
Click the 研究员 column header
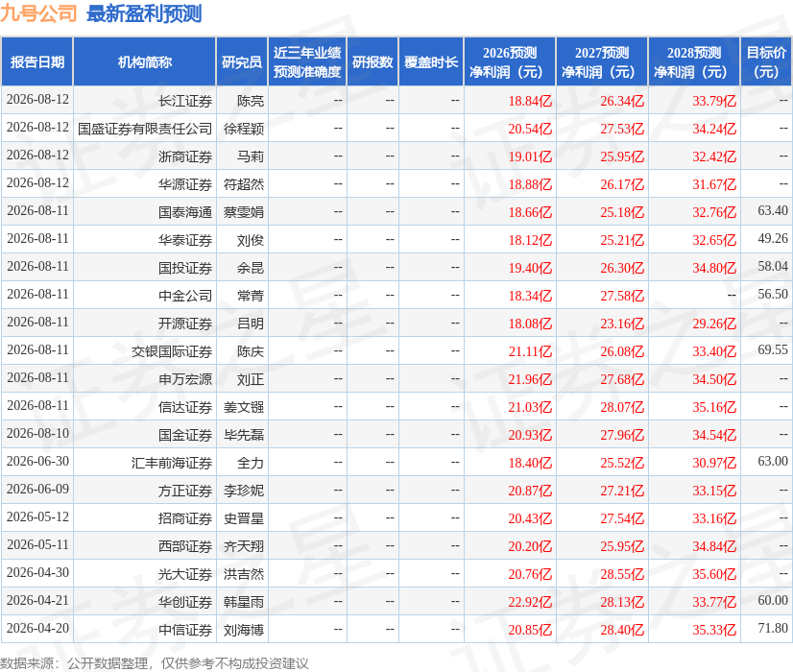pos(242,61)
